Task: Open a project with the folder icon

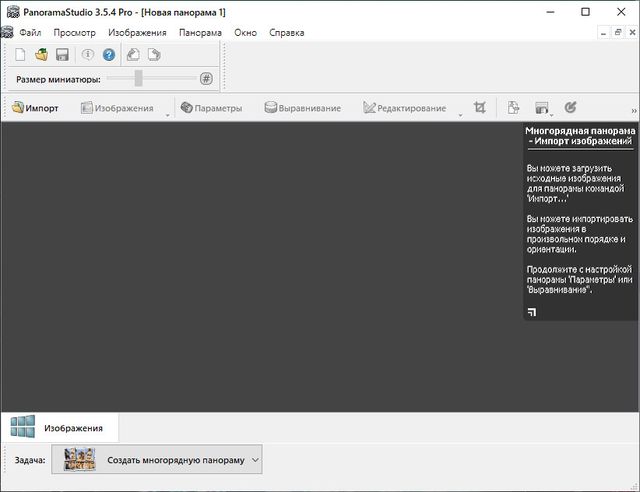Action: click(x=41, y=54)
